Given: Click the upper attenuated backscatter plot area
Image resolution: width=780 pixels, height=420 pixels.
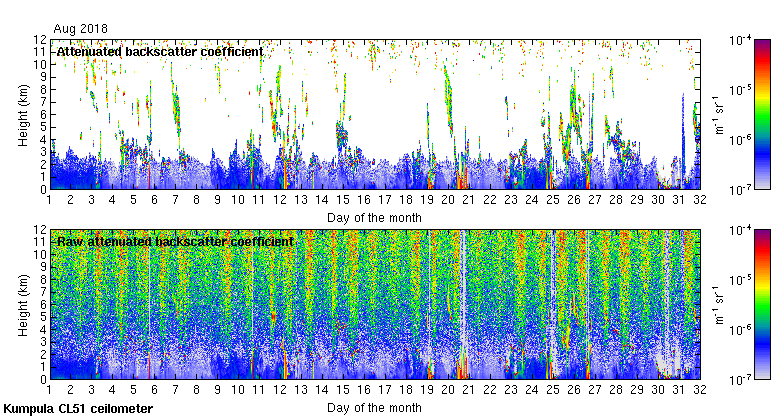Looking at the screenshot, I should (375, 114).
